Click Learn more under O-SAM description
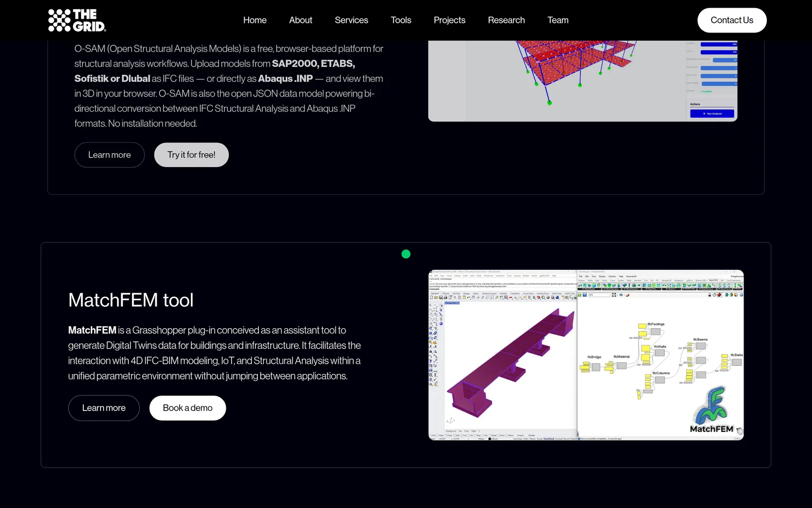Viewport: 812px width, 508px height. pos(110,155)
